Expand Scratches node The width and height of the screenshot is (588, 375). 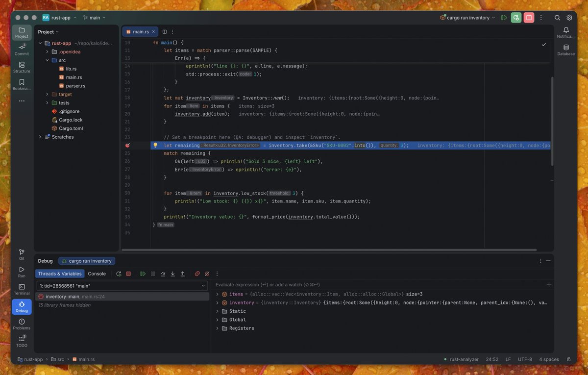40,137
